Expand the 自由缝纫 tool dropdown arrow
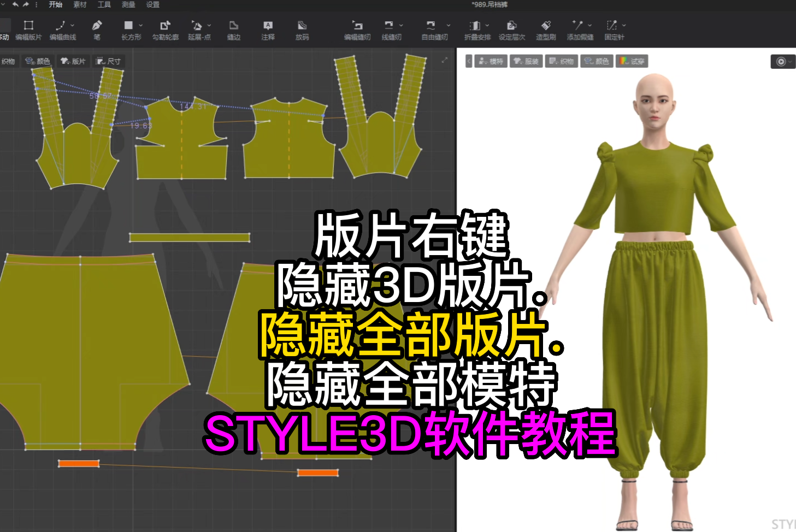The width and height of the screenshot is (796, 532). [x=449, y=25]
